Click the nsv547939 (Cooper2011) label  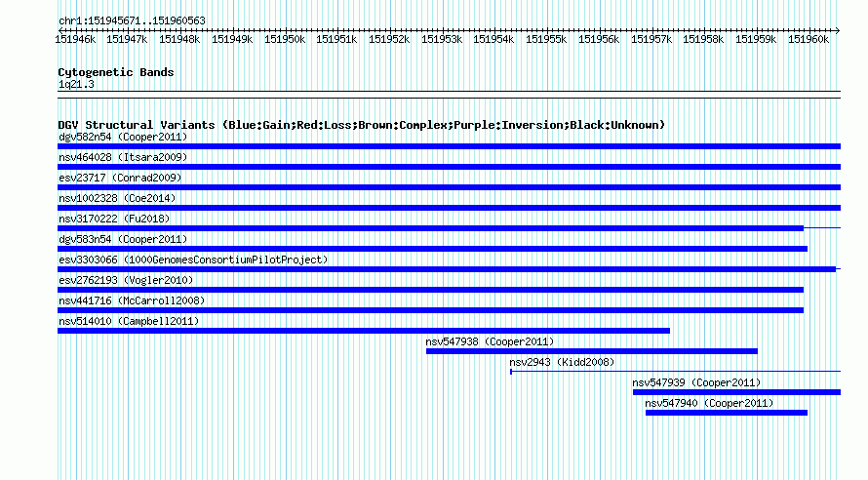point(696,382)
